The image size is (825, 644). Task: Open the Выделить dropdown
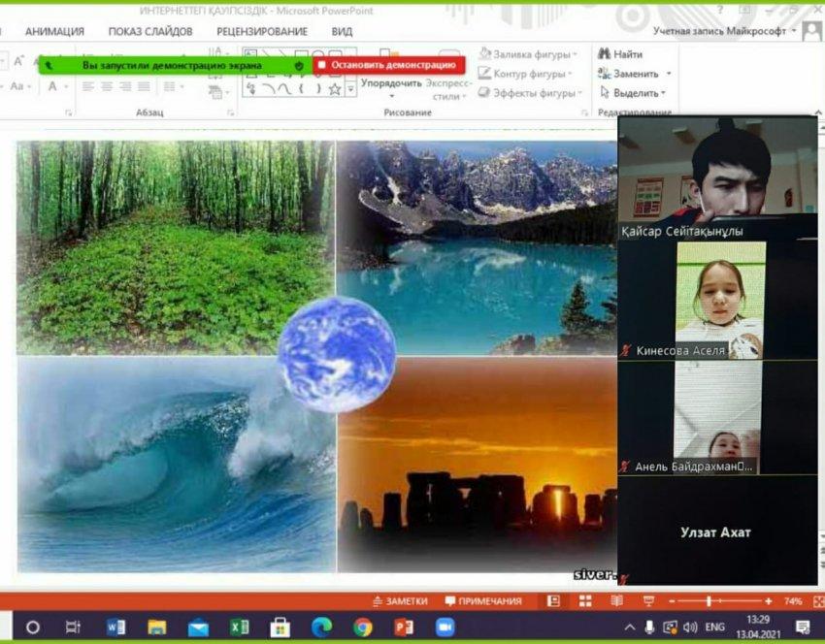tap(664, 93)
